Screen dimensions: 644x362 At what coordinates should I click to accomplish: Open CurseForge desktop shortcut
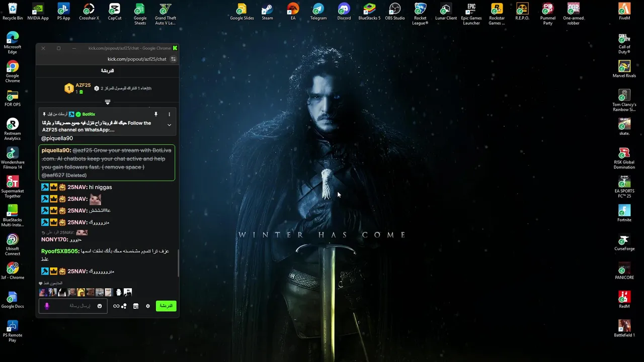(624, 242)
